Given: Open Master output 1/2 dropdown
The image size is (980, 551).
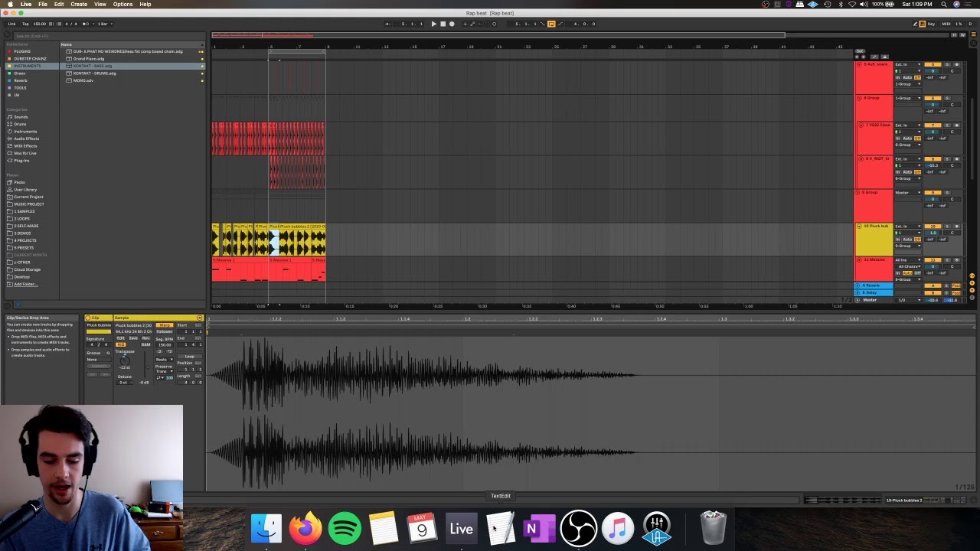Looking at the screenshot, I should (907, 300).
